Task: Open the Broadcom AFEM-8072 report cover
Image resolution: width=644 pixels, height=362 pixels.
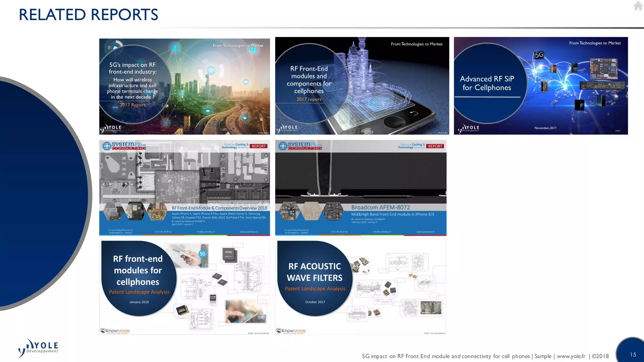Action: pos(361,188)
